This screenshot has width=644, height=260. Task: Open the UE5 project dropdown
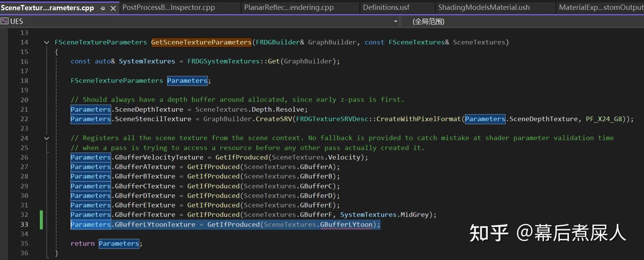point(395,21)
